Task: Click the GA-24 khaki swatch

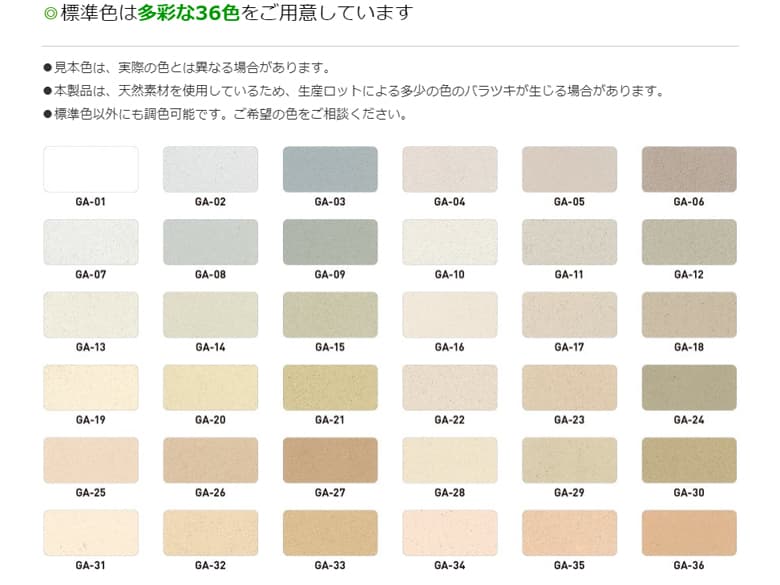Action: [x=688, y=387]
